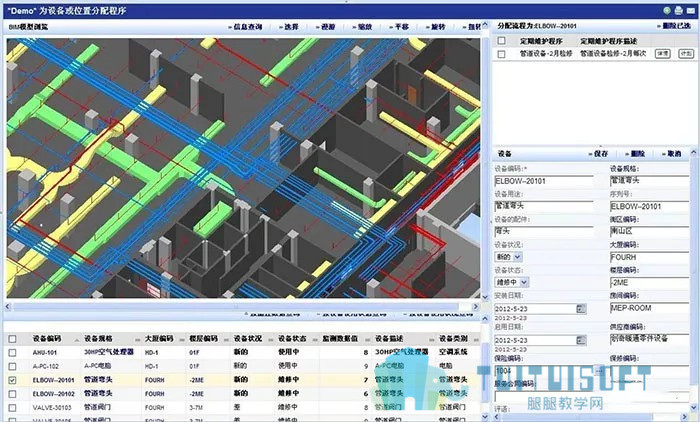The width and height of the screenshot is (700, 422).
Task: Open 设备状态 column header menu
Action: (315, 340)
